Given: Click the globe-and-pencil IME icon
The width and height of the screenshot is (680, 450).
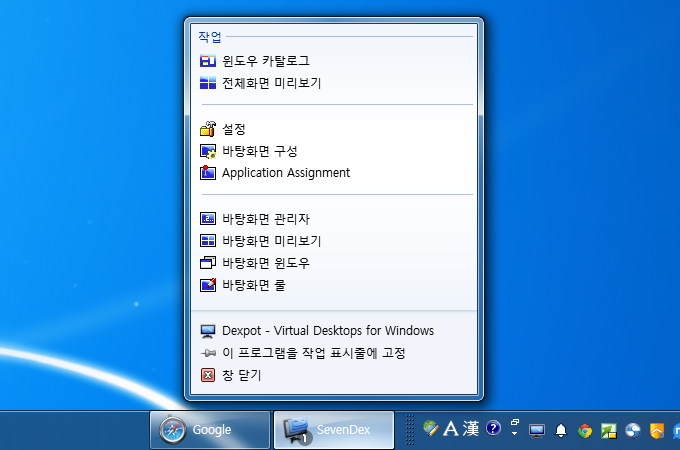Looking at the screenshot, I should (431, 428).
